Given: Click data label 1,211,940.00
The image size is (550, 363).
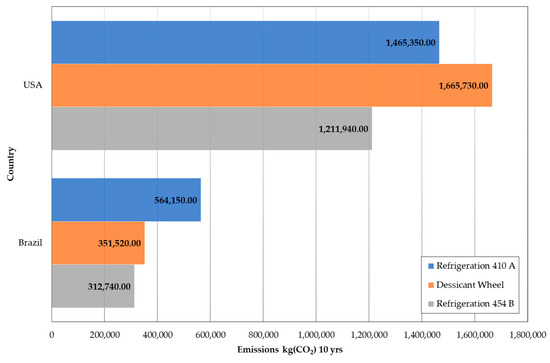Looking at the screenshot, I should (343, 129).
